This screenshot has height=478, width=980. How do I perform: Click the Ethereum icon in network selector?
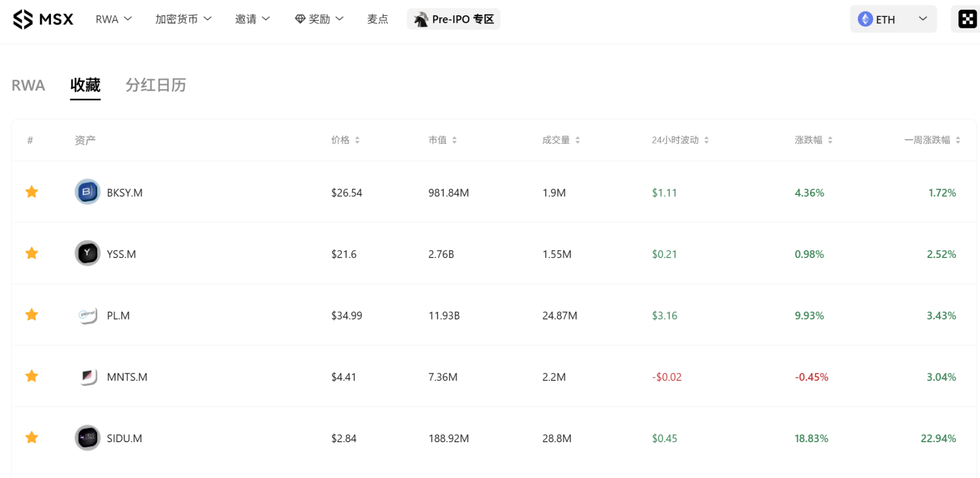(x=865, y=19)
